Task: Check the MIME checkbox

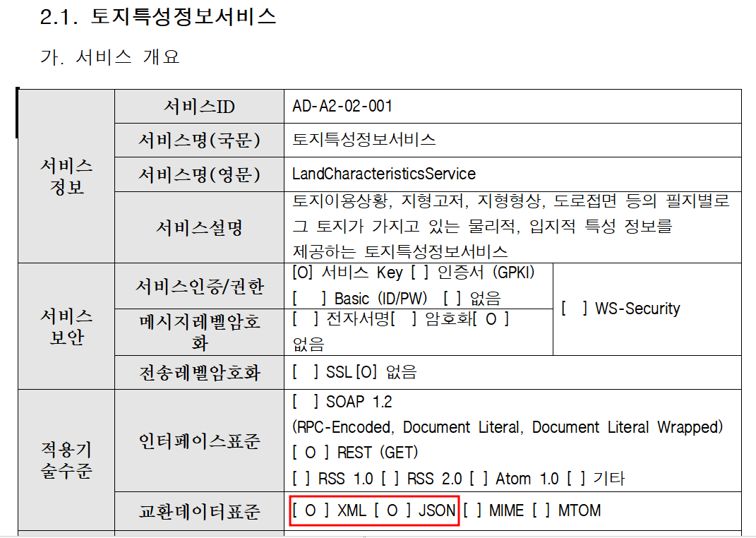Action: [x=472, y=510]
